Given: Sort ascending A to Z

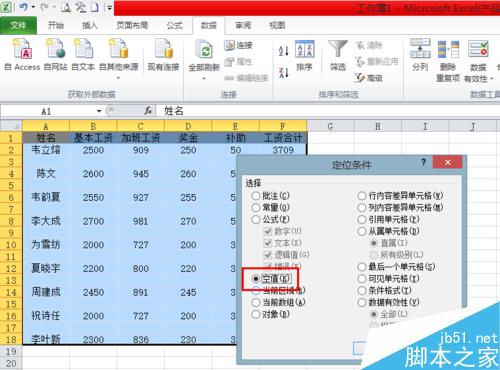Looking at the screenshot, I should coord(283,51).
